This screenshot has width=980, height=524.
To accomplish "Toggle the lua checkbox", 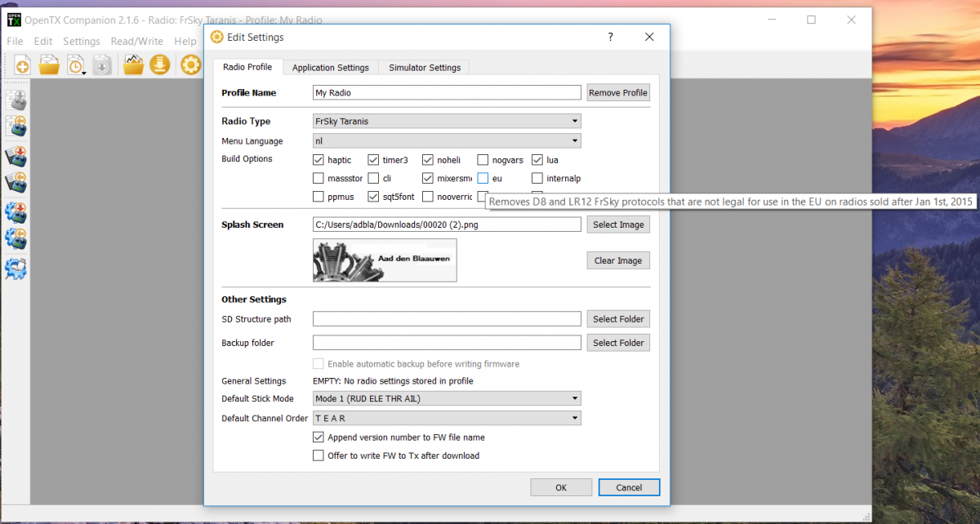I will pos(538,160).
